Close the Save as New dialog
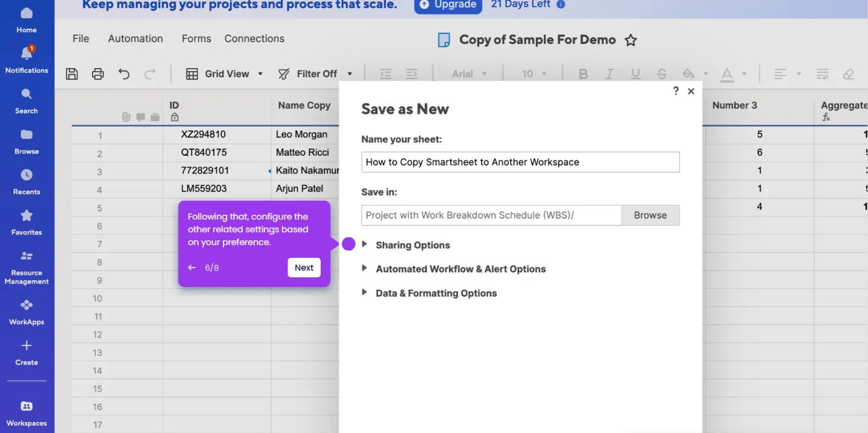868x433 pixels. tap(691, 91)
